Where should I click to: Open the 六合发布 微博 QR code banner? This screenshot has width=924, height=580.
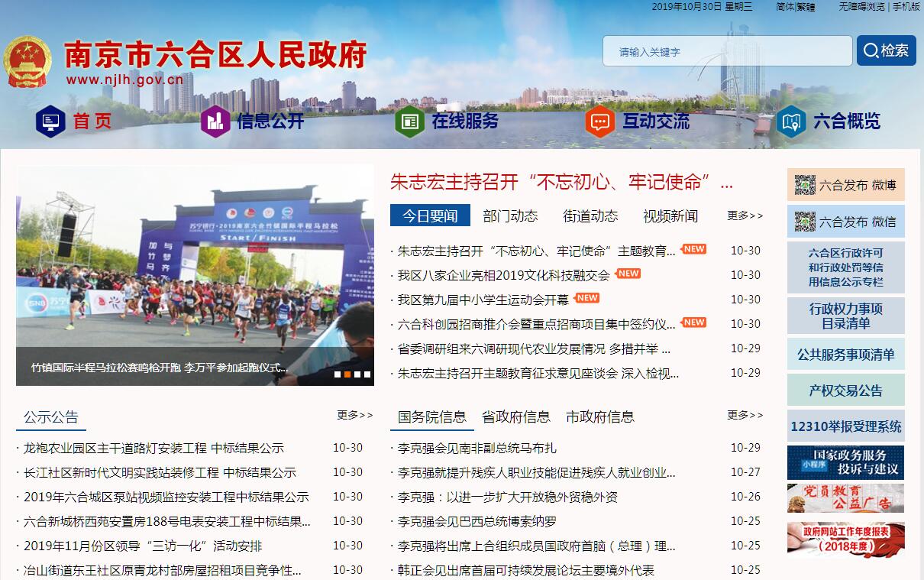pos(845,185)
